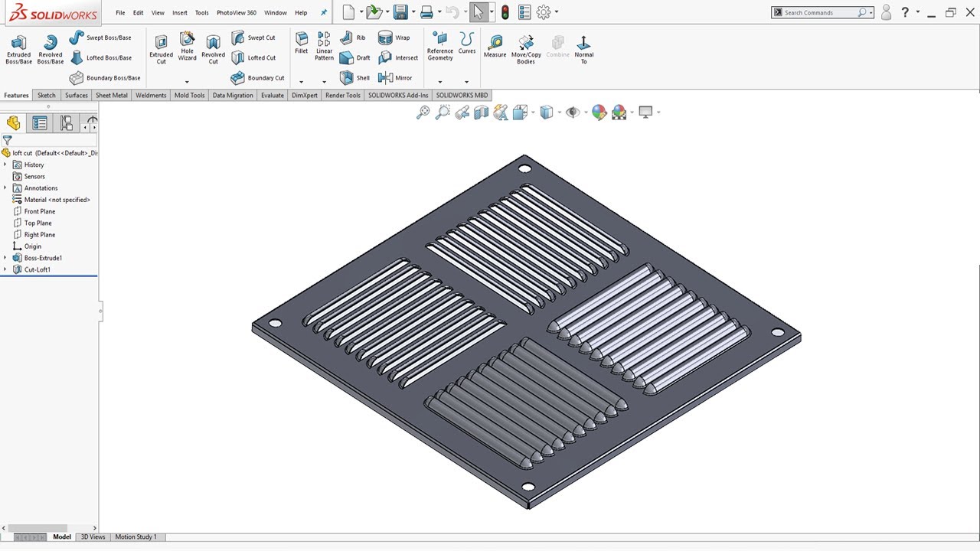Apply the Fillet tool
This screenshot has width=980, height=551.
click(301, 44)
